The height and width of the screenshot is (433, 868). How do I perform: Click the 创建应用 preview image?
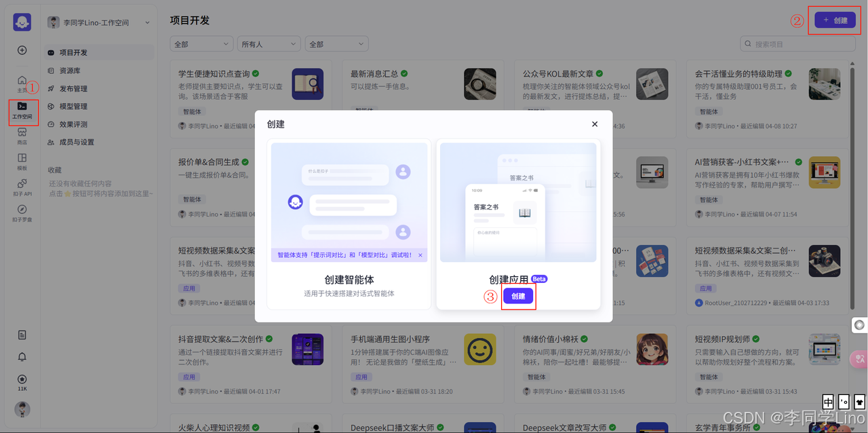tap(518, 202)
